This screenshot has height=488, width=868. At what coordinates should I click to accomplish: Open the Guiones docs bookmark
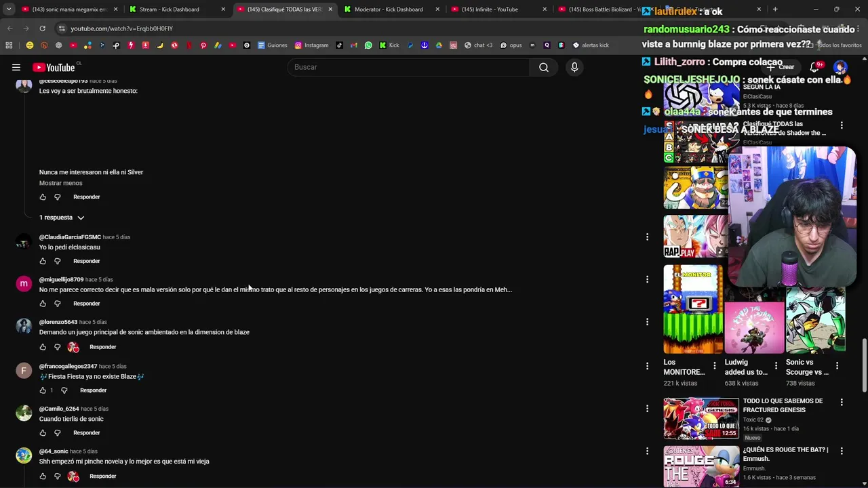[x=273, y=45]
